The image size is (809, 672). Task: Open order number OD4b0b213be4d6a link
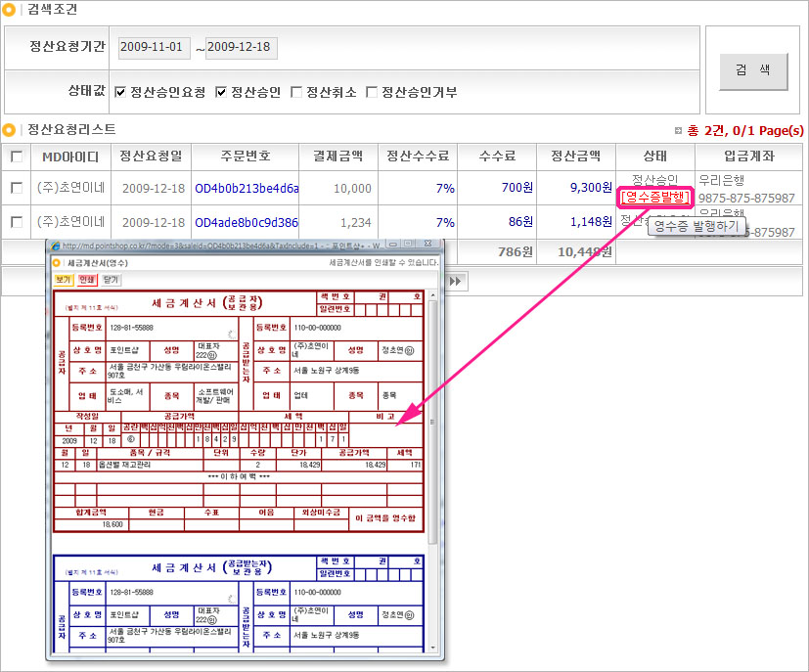pos(247,188)
